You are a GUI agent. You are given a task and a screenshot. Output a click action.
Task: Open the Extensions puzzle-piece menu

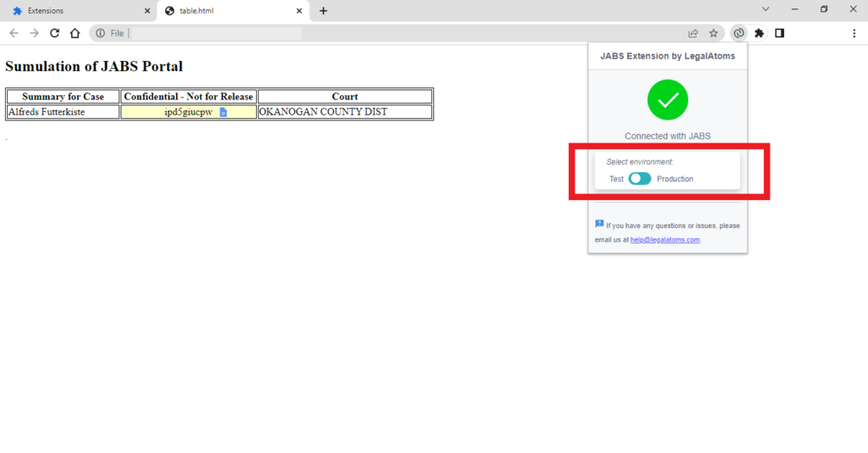click(759, 33)
